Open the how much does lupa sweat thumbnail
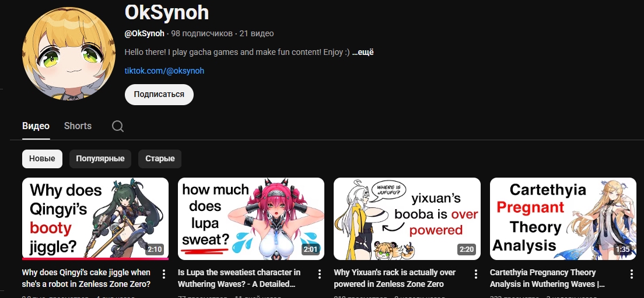The image size is (644, 298). [251, 219]
